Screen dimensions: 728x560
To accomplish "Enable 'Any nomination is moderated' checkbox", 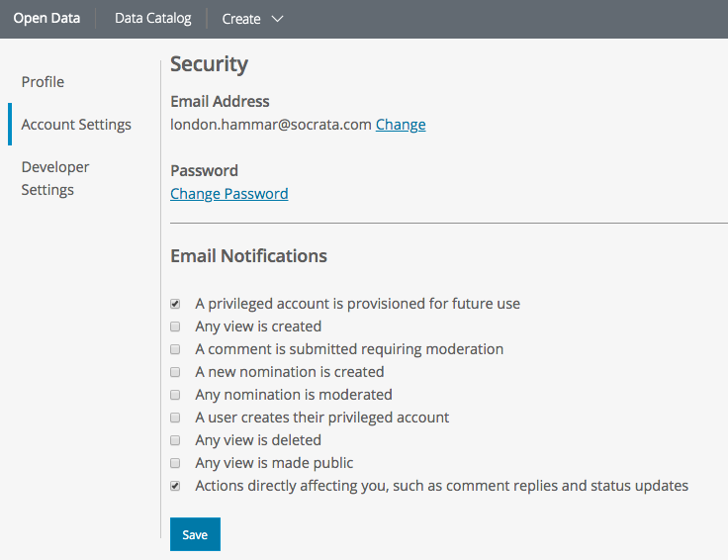I will pos(175,395).
